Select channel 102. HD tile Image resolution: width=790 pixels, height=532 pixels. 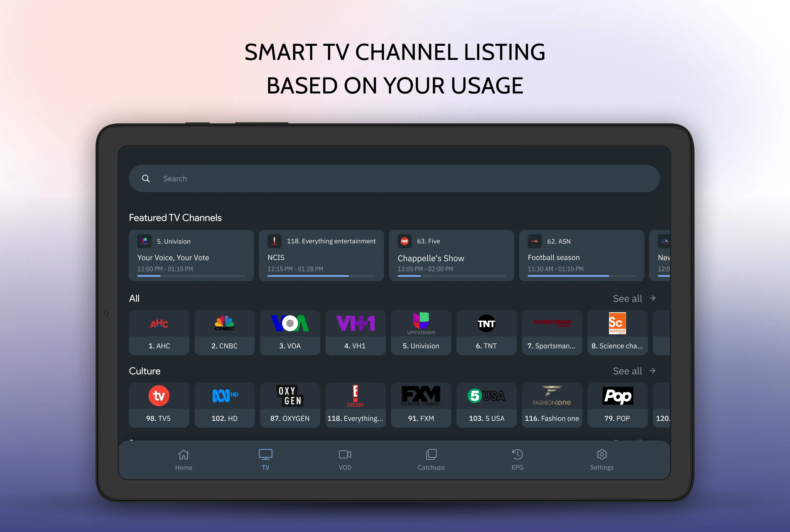[225, 405]
